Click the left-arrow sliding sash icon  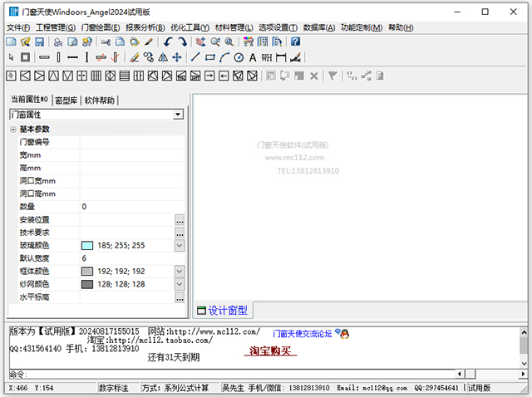point(224,76)
